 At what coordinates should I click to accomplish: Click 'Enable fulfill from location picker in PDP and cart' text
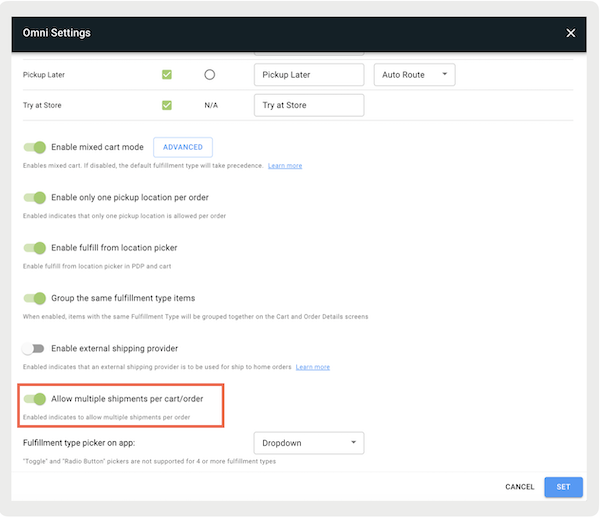pyautogui.click(x=97, y=266)
